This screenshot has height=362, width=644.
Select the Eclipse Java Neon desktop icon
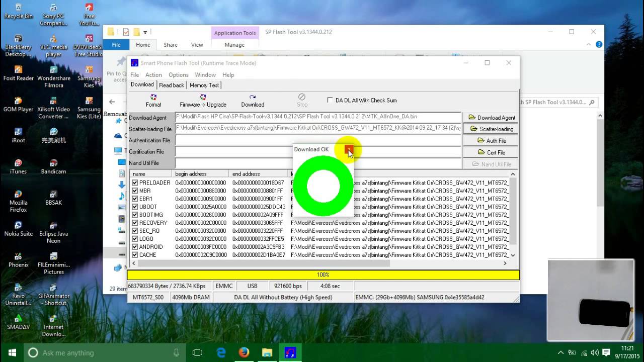point(53,233)
